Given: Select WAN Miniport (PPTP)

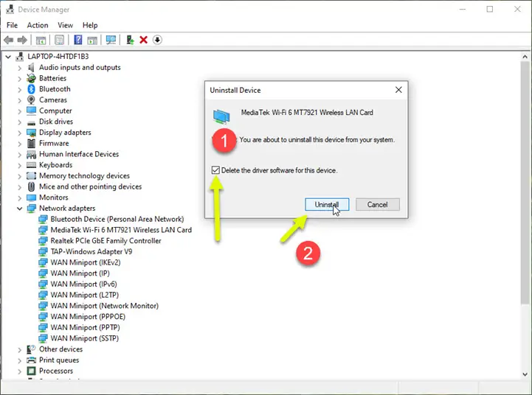Looking at the screenshot, I should (85, 328).
